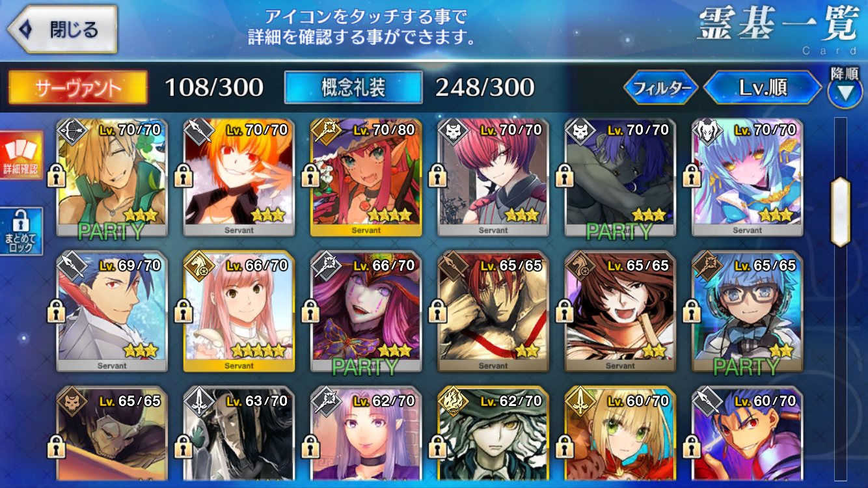868x488 pixels.
Task: Switch to the サーヴァント tab
Action: pos(77,88)
